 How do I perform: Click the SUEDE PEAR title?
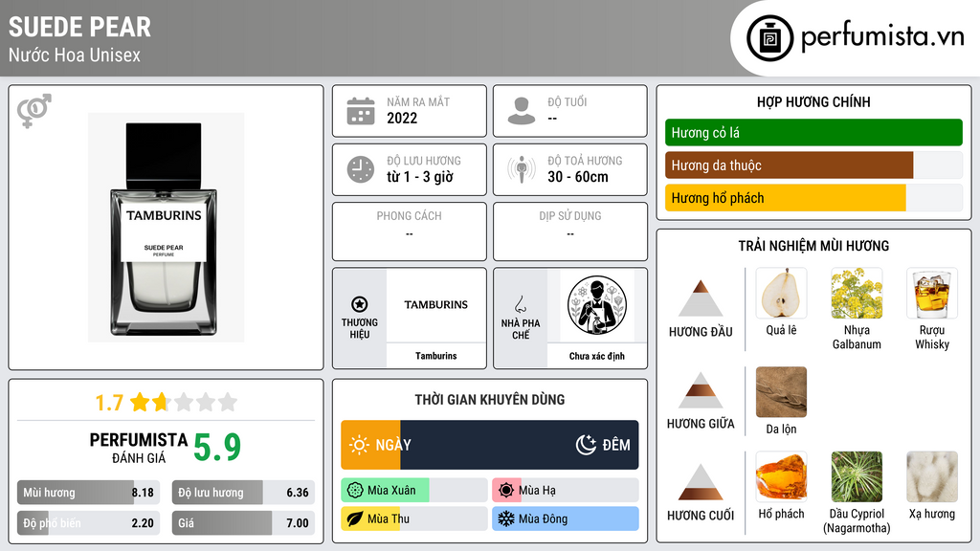point(80,27)
